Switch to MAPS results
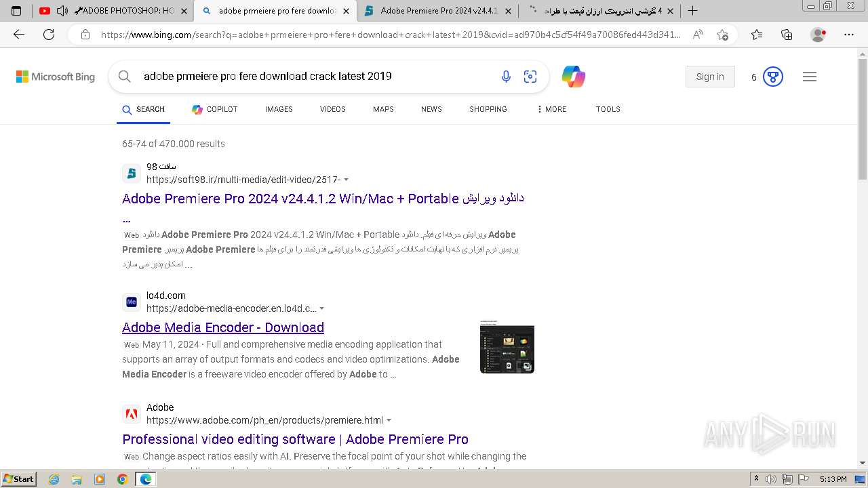868x488 pixels. pos(383,109)
